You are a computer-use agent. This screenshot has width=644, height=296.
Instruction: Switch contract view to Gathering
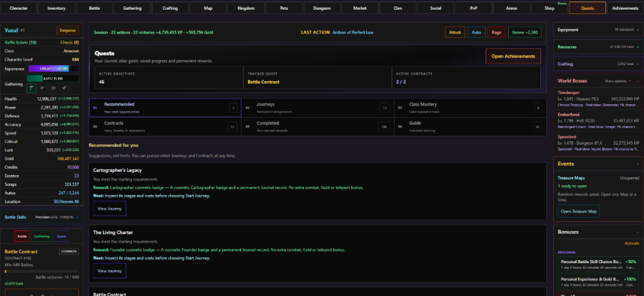(x=41, y=236)
